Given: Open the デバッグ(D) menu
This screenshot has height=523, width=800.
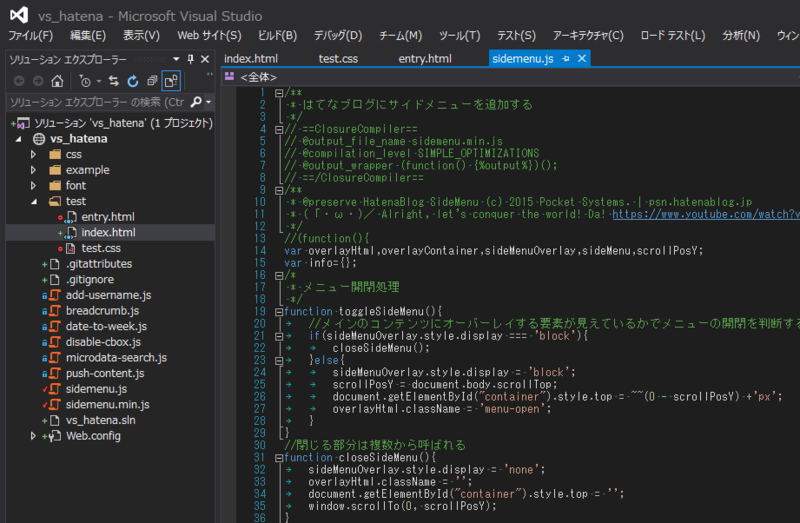Looking at the screenshot, I should click(x=338, y=35).
